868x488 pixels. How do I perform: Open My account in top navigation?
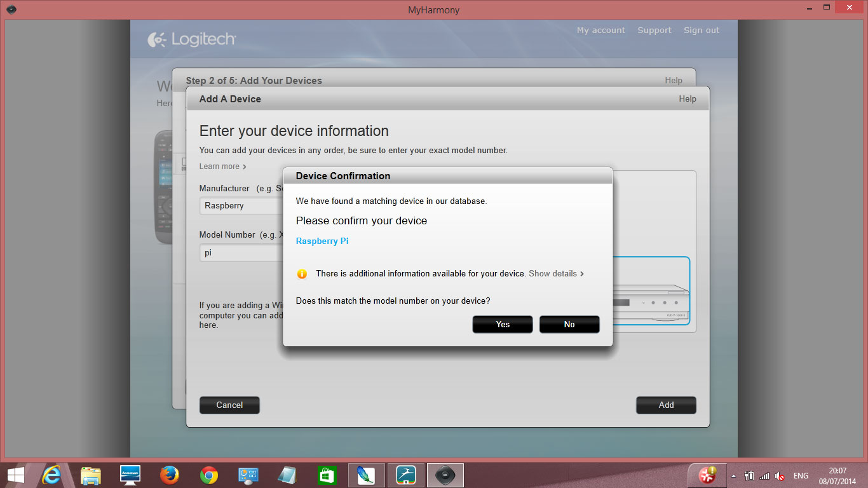pos(601,30)
